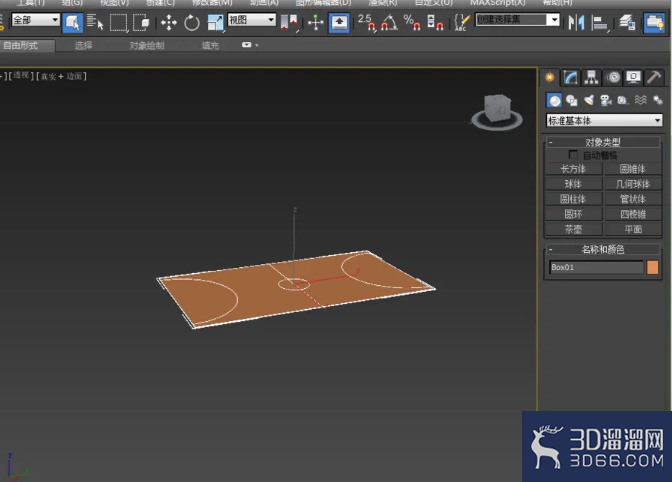Click the 平面 button
The width and height of the screenshot is (672, 482).
(633, 229)
